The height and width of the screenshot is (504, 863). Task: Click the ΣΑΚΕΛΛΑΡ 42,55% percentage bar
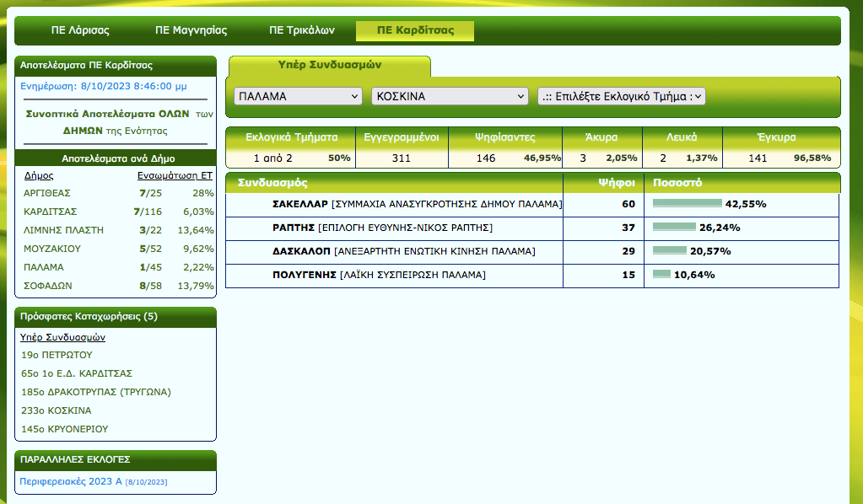(688, 204)
